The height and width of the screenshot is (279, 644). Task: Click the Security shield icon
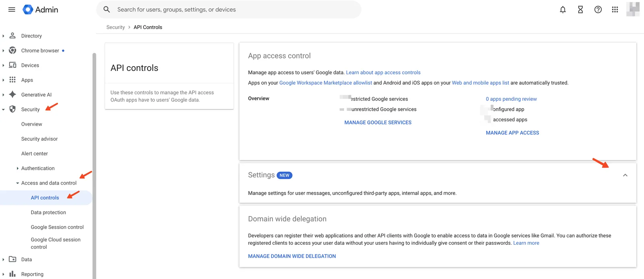pyautogui.click(x=12, y=109)
